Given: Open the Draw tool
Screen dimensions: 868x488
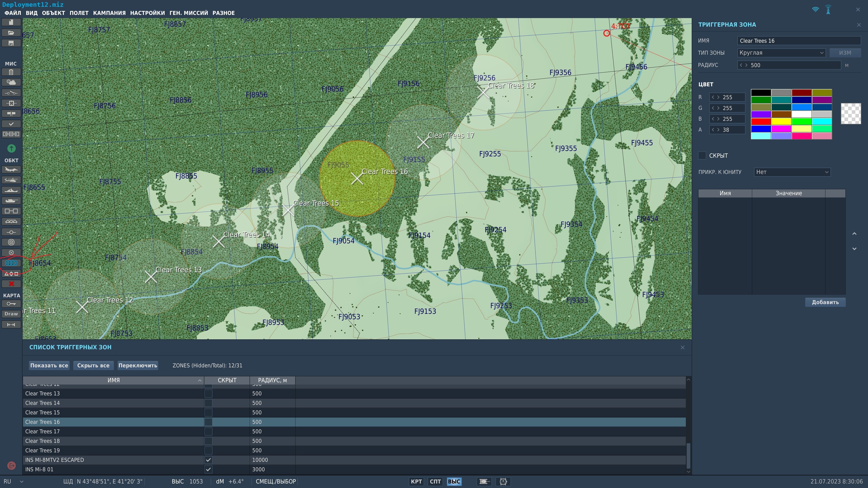Looking at the screenshot, I should tap(11, 314).
